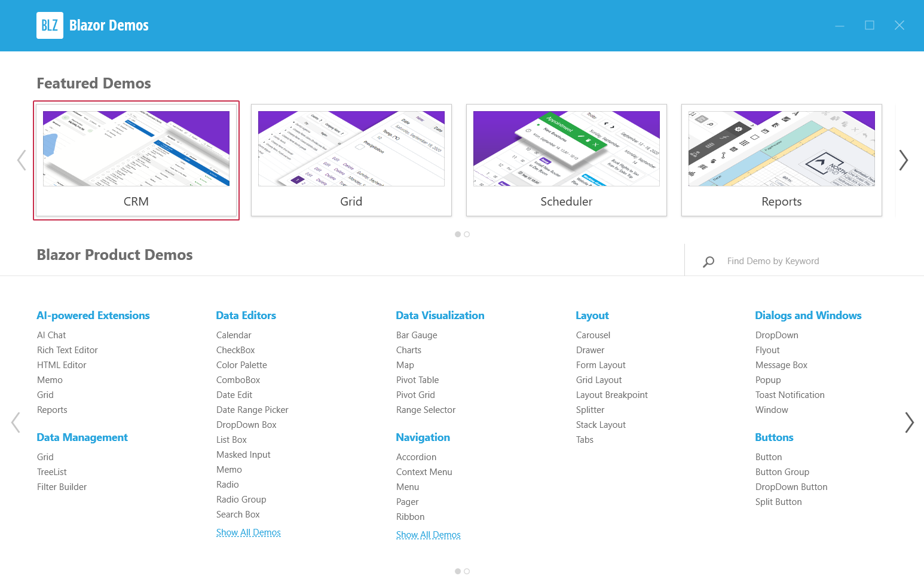Open the Toast Notification demo
The width and height of the screenshot is (924, 588).
point(790,395)
